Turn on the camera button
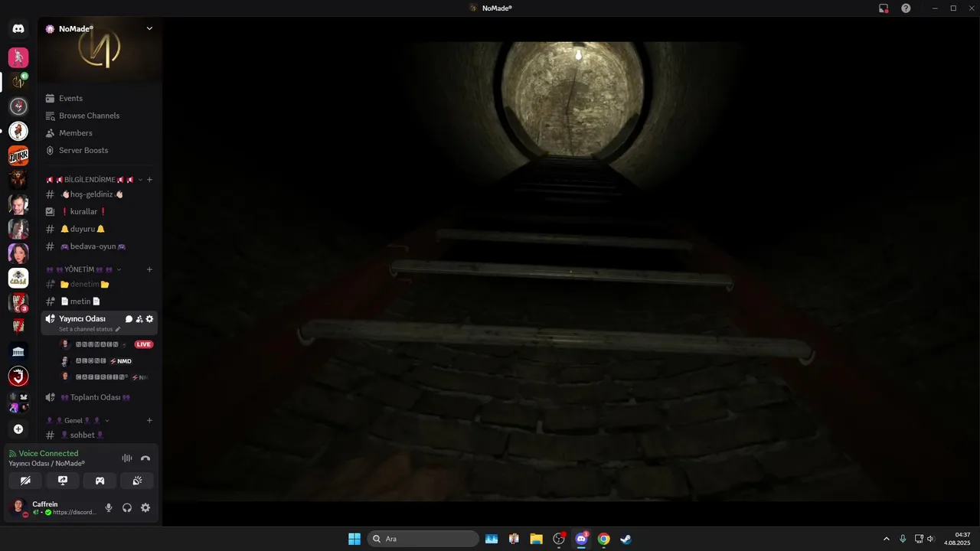The height and width of the screenshot is (551, 980). (x=25, y=481)
